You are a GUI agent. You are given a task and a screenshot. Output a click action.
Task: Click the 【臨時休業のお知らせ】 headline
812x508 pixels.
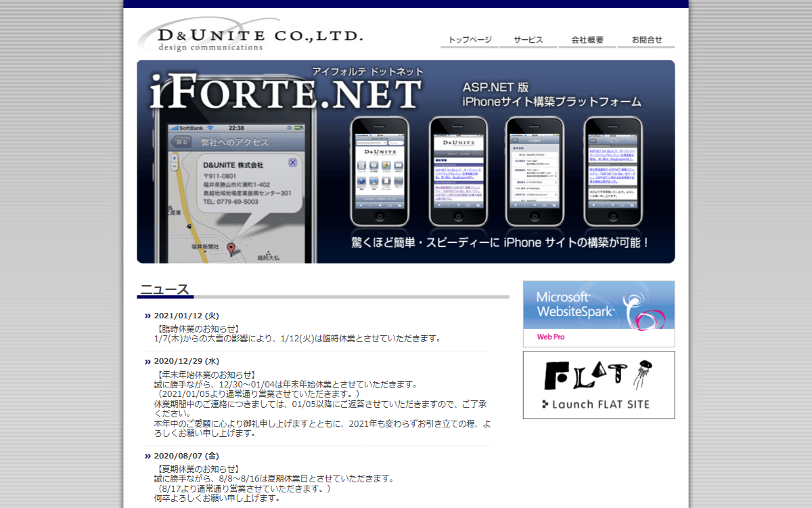tap(197, 329)
